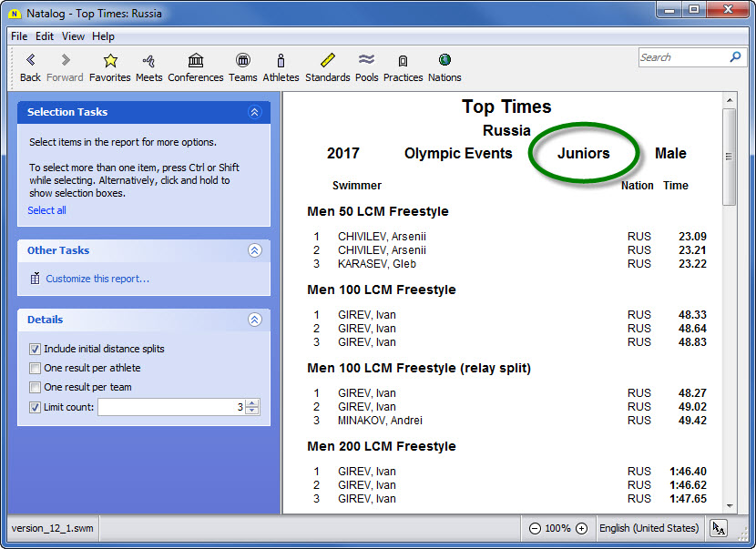
Task: Open the Meets toolbar icon
Action: pos(148,61)
